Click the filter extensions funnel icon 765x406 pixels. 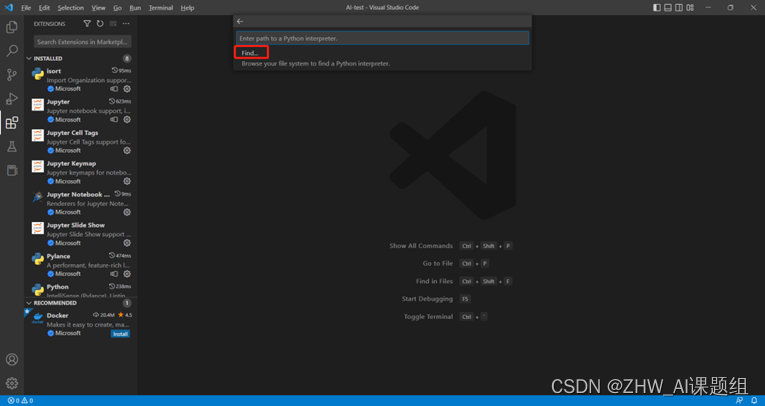point(87,23)
